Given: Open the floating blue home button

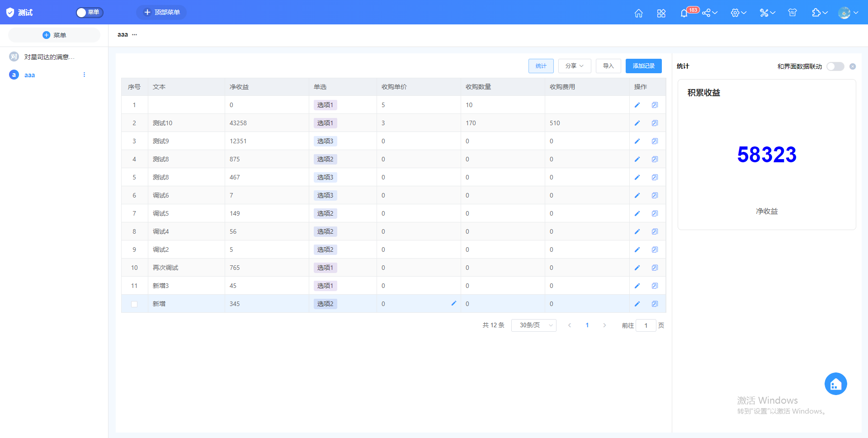Looking at the screenshot, I should point(835,384).
